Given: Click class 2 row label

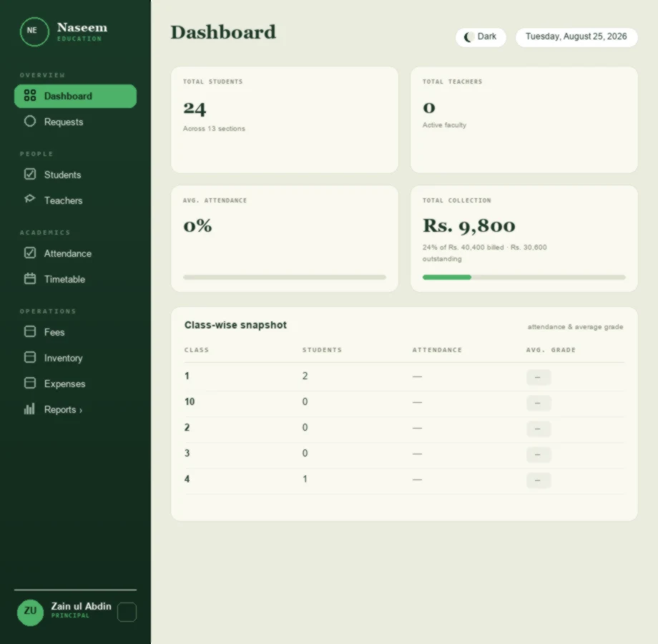Looking at the screenshot, I should pyautogui.click(x=187, y=427).
